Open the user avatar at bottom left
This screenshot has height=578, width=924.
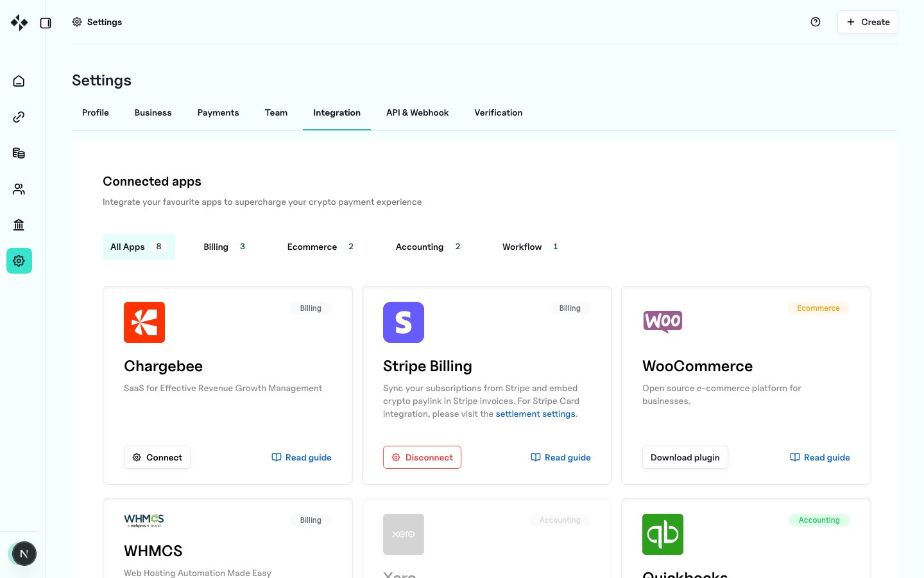click(24, 554)
